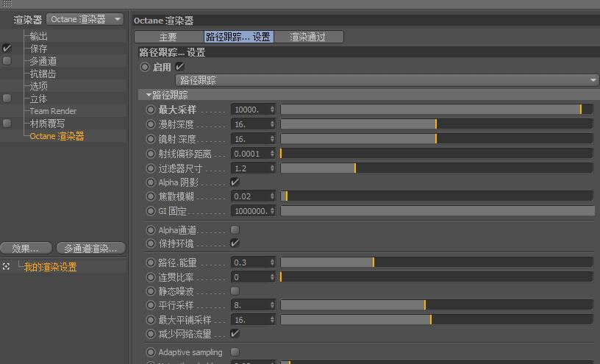Click the 连贯比率 value field
The width and height of the screenshot is (600, 364).
[250, 276]
